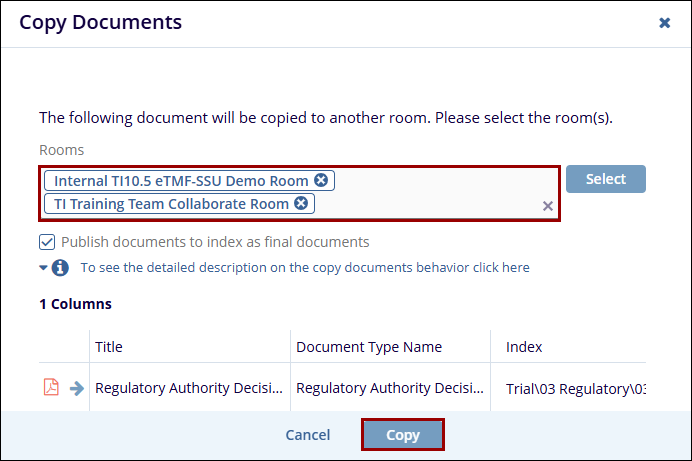The height and width of the screenshot is (461, 692).
Task: Click the PDF file icon in the row
Action: [51, 388]
